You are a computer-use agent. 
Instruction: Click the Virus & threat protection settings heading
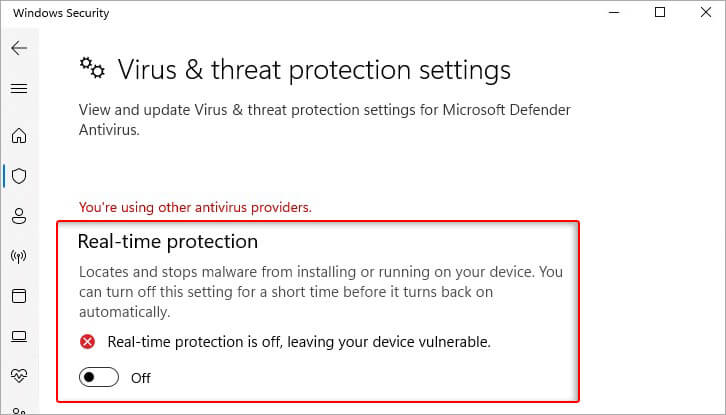[314, 70]
